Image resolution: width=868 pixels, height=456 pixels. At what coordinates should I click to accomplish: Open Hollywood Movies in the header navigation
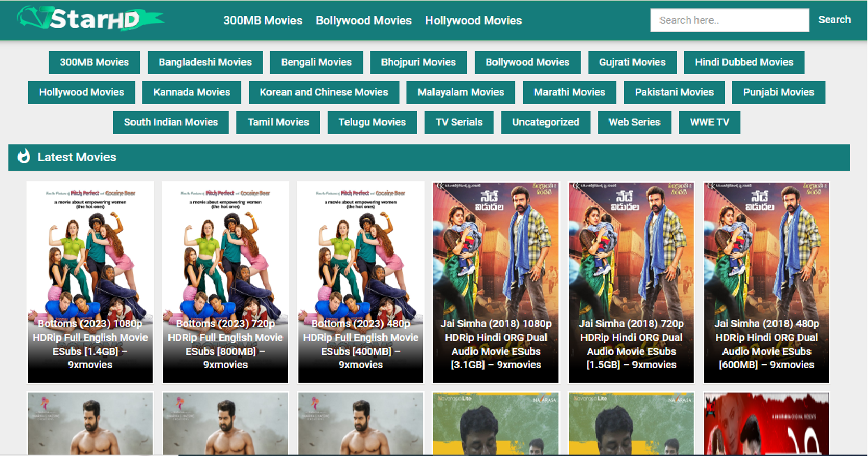point(474,20)
